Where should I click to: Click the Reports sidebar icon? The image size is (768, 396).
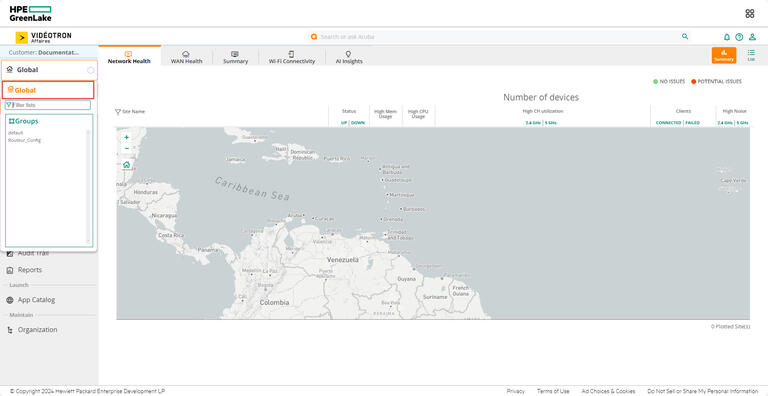click(10, 270)
